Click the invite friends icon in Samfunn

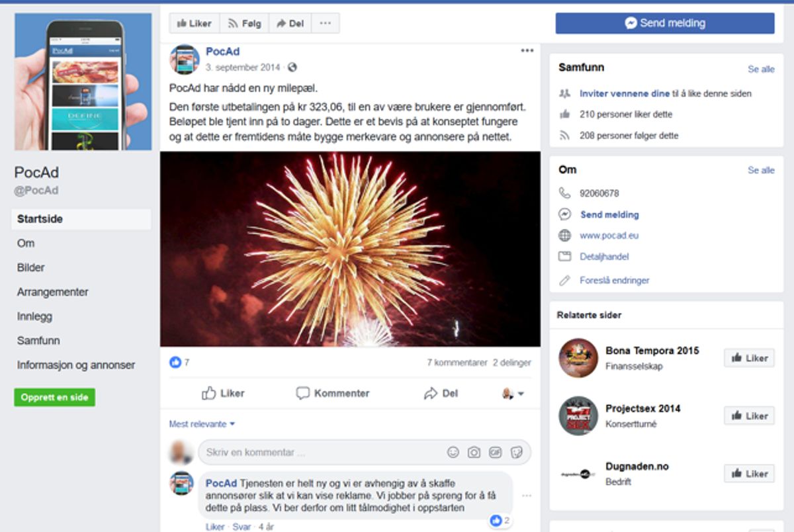point(564,93)
